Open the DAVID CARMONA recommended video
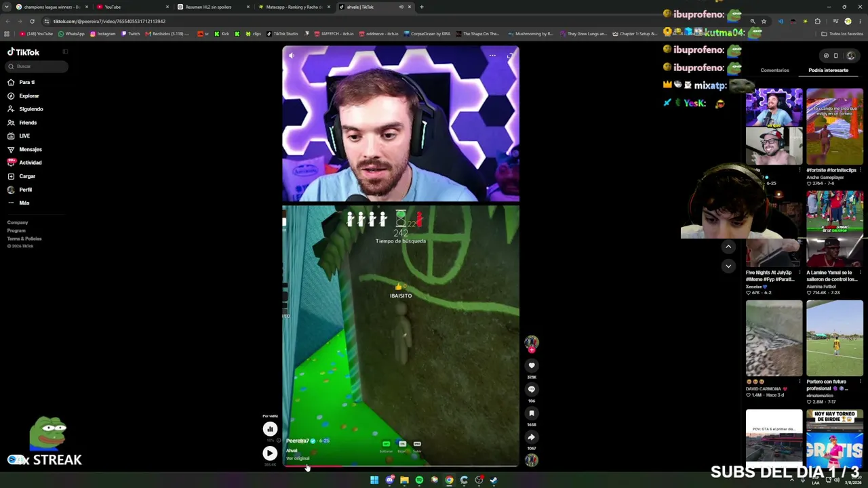 click(x=774, y=338)
